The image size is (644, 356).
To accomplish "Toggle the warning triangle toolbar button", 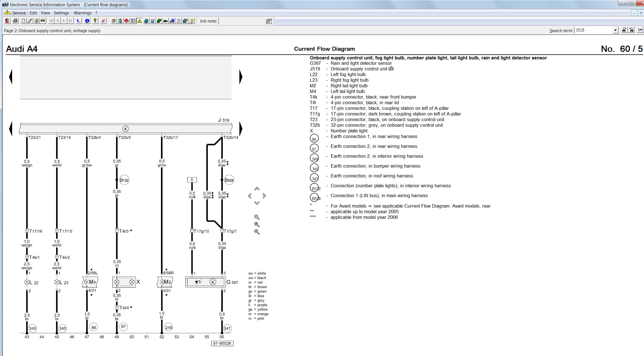I will [140, 21].
